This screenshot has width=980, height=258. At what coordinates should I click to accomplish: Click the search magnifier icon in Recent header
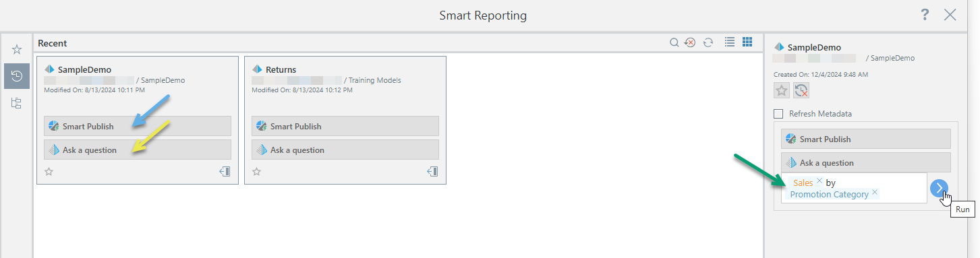674,42
